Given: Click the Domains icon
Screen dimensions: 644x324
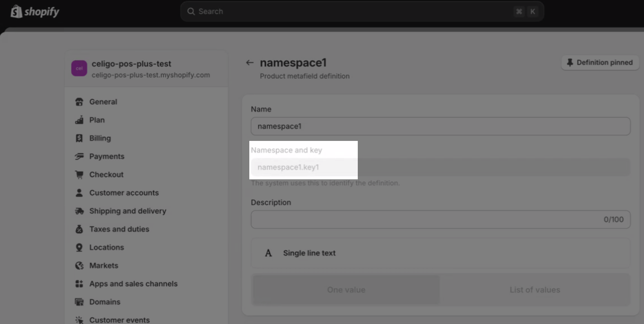Looking at the screenshot, I should 79,302.
